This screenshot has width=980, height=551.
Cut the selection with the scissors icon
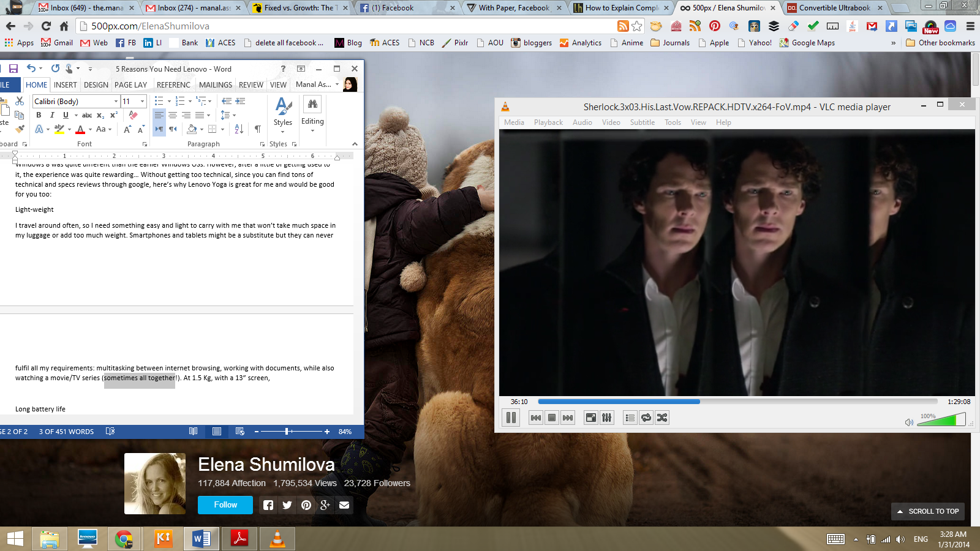pos(20,100)
